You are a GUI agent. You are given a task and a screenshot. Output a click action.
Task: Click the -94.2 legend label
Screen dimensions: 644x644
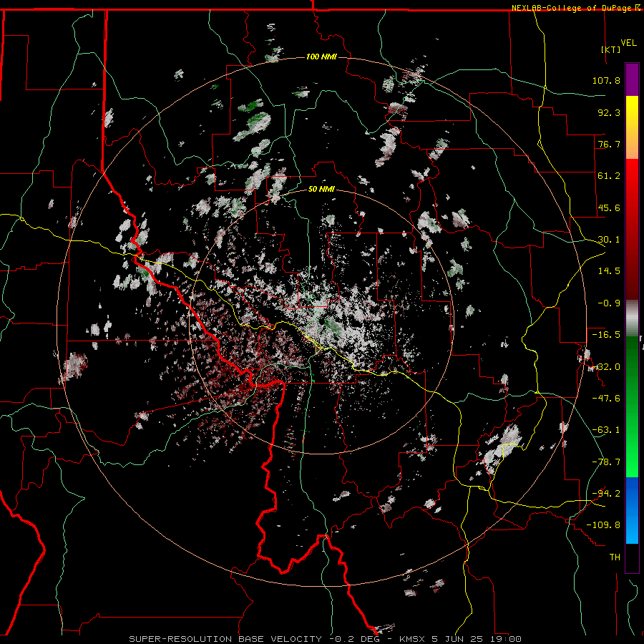[x=606, y=494]
